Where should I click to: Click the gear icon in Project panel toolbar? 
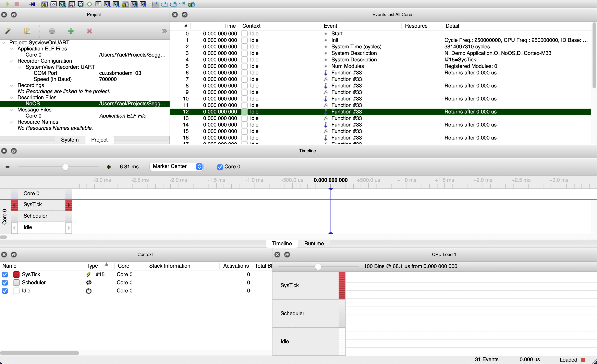click(x=52, y=31)
